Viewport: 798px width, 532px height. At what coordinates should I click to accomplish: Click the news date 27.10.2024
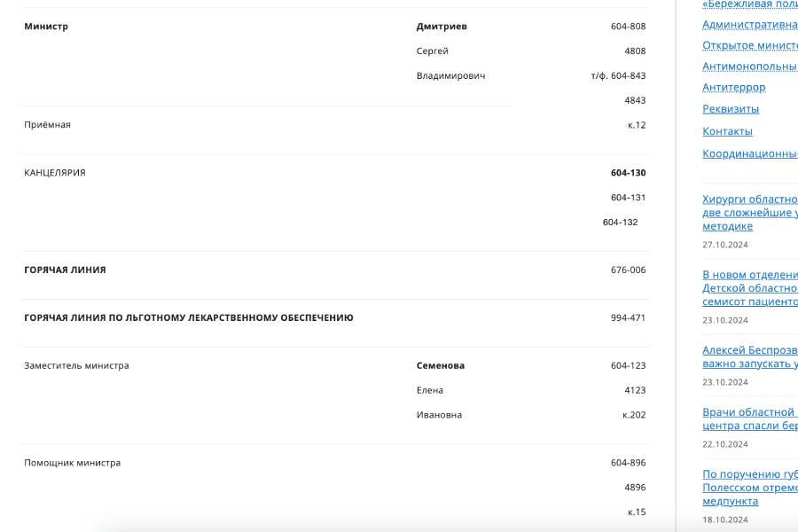725,246
